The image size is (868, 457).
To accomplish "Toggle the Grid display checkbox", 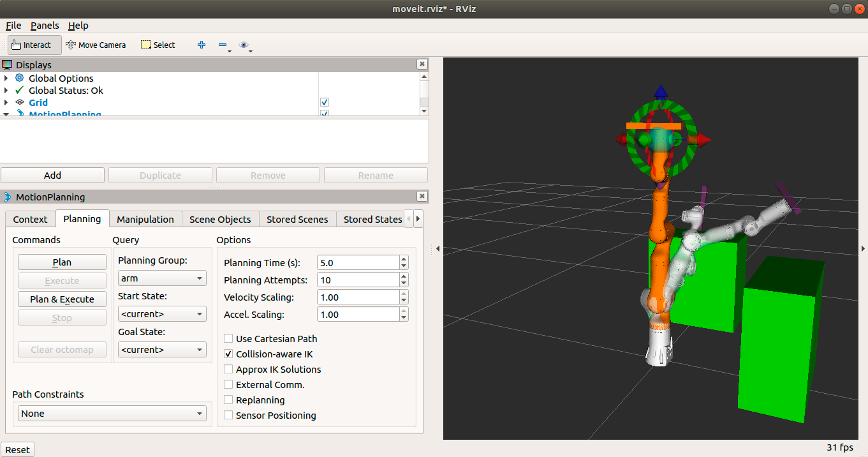I will 325,103.
